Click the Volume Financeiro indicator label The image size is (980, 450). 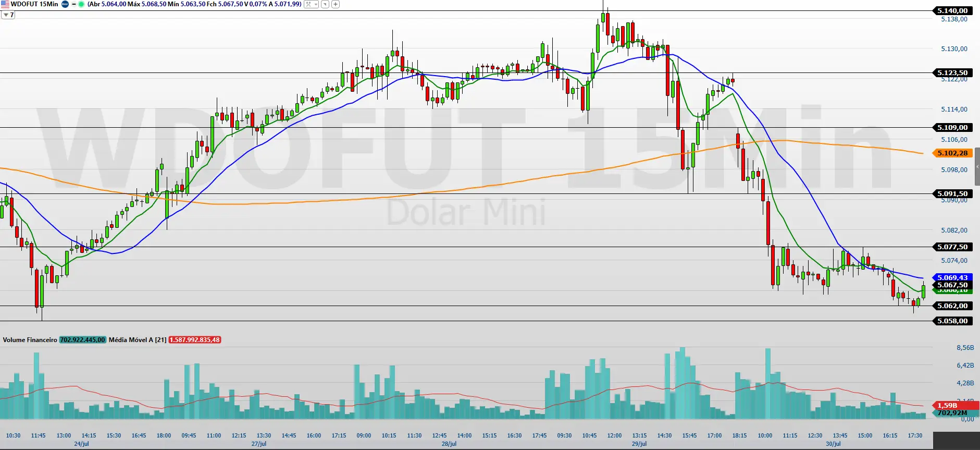[x=30, y=340]
